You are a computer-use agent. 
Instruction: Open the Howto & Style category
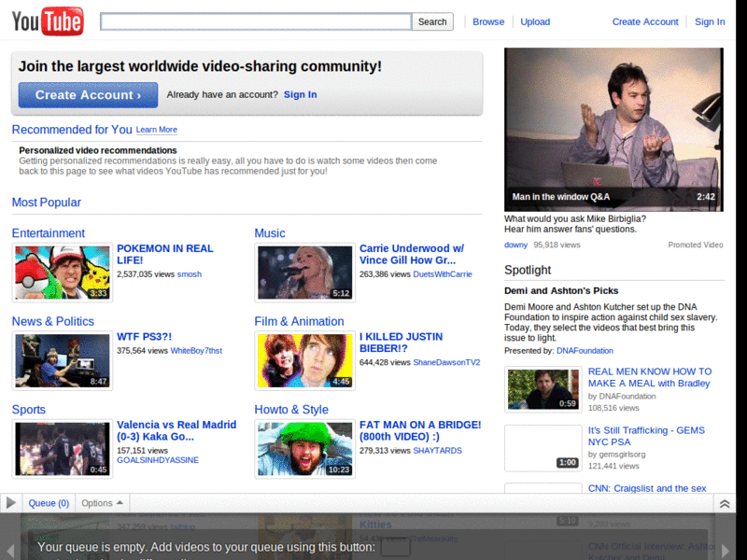291,410
